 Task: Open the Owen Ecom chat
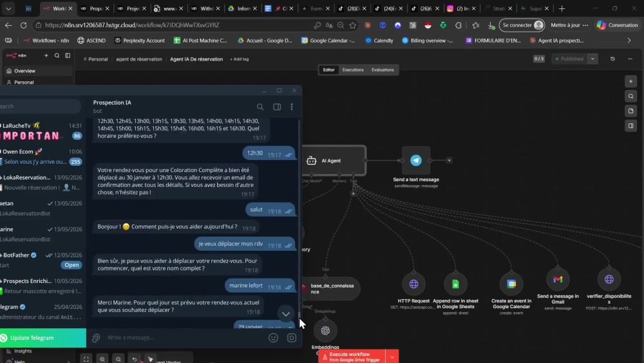coord(42,157)
